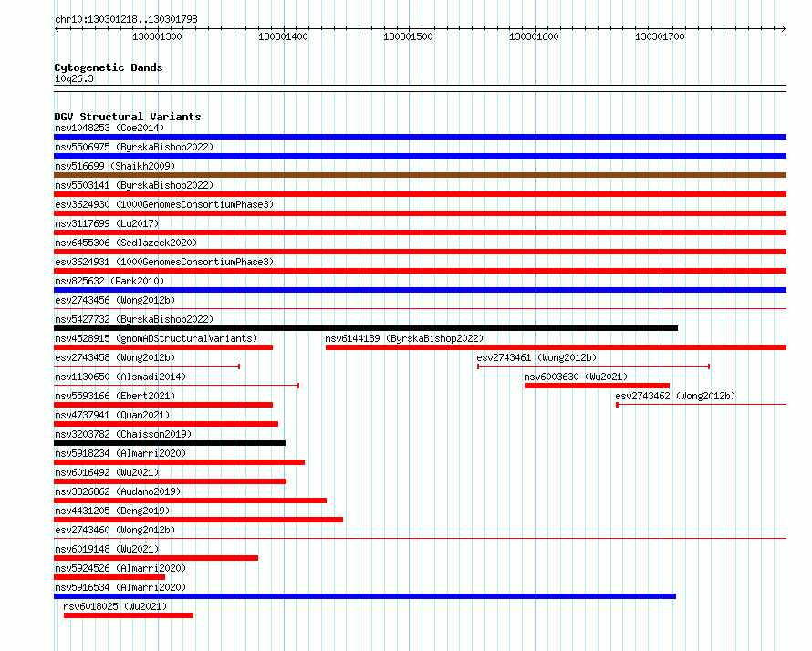Select nsv5593166 (Ebert2021) label
Screen dimensions: 812x651
[x=115, y=396]
